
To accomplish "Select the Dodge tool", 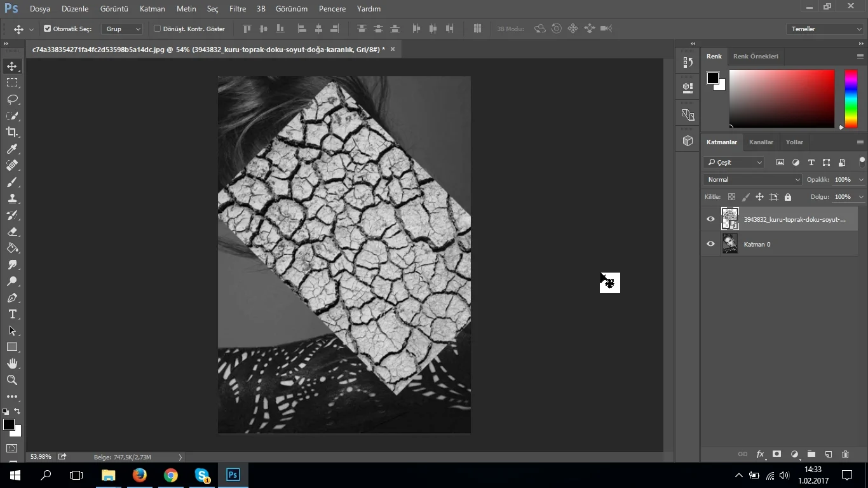I will pos(12,281).
